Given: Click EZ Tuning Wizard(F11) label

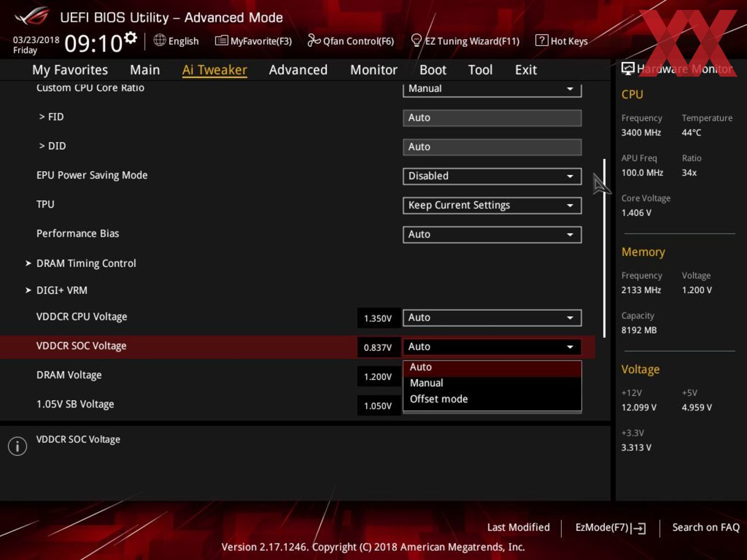Looking at the screenshot, I should (x=472, y=41).
